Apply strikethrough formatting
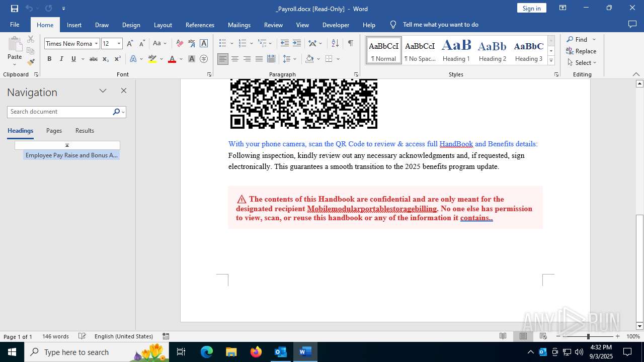 (x=93, y=59)
